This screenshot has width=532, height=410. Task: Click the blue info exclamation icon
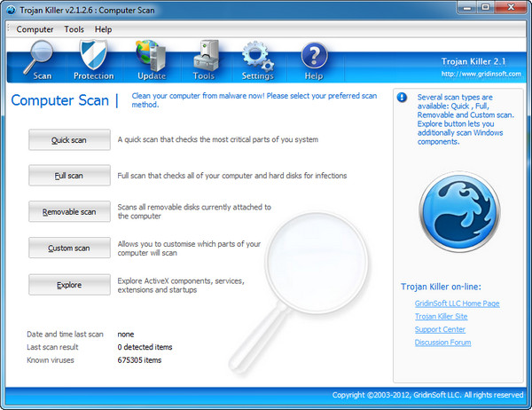pyautogui.click(x=402, y=98)
